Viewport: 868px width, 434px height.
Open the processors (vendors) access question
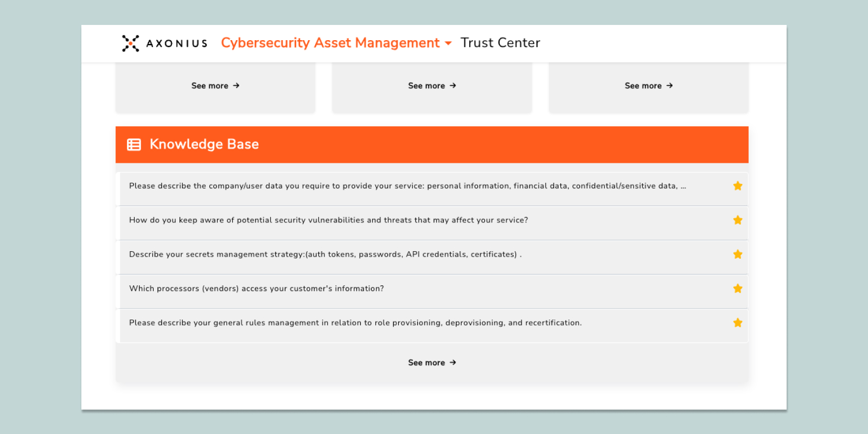tap(256, 289)
